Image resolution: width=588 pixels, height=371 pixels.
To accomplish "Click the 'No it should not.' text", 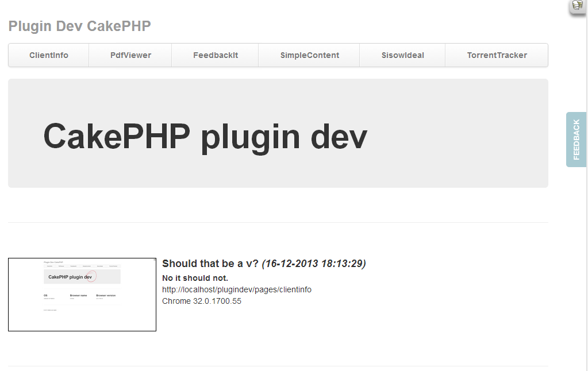I will 195,278.
